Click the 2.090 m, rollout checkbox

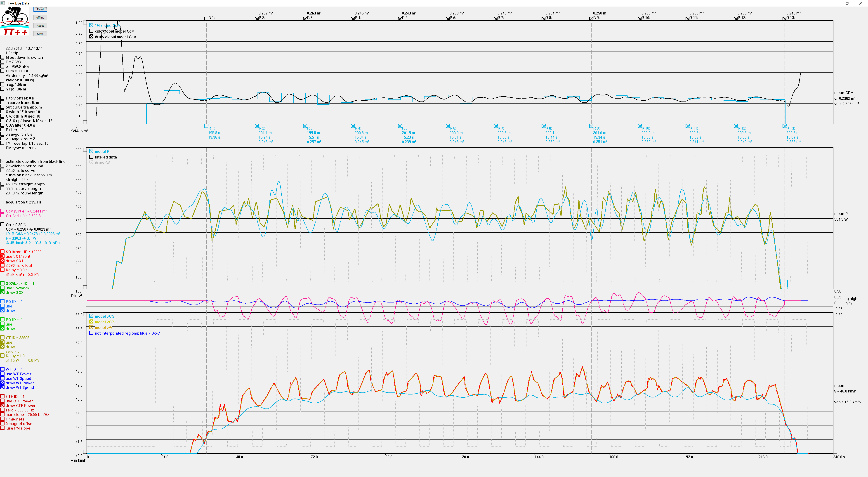click(2, 265)
